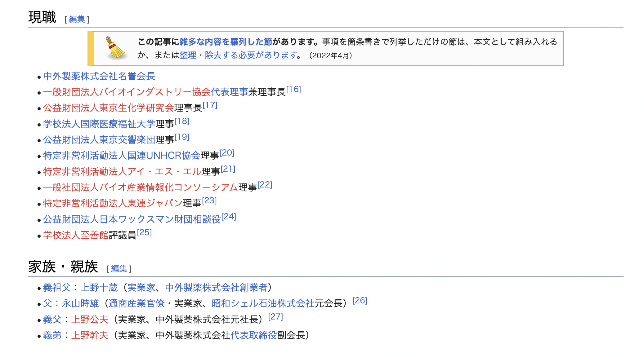Click the (2022年4月) date text

pyautogui.click(x=331, y=55)
